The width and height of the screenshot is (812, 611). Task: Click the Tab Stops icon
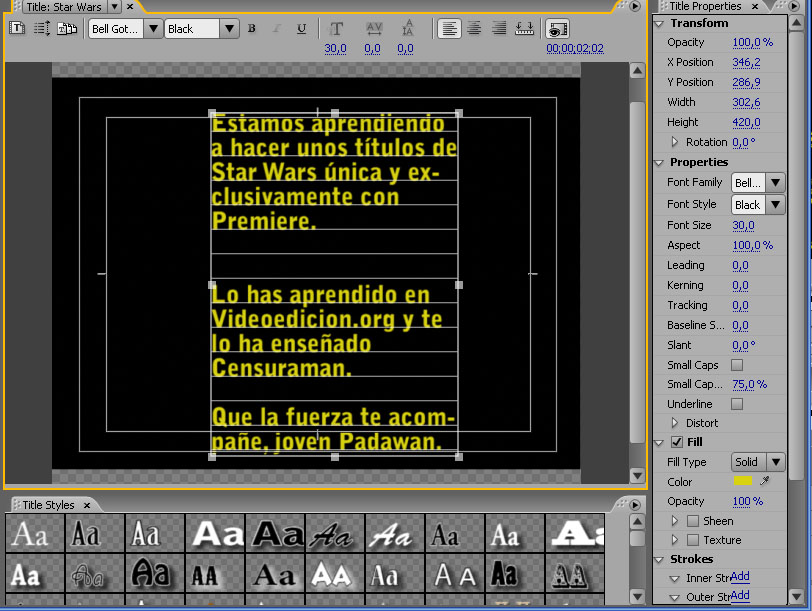[522, 29]
